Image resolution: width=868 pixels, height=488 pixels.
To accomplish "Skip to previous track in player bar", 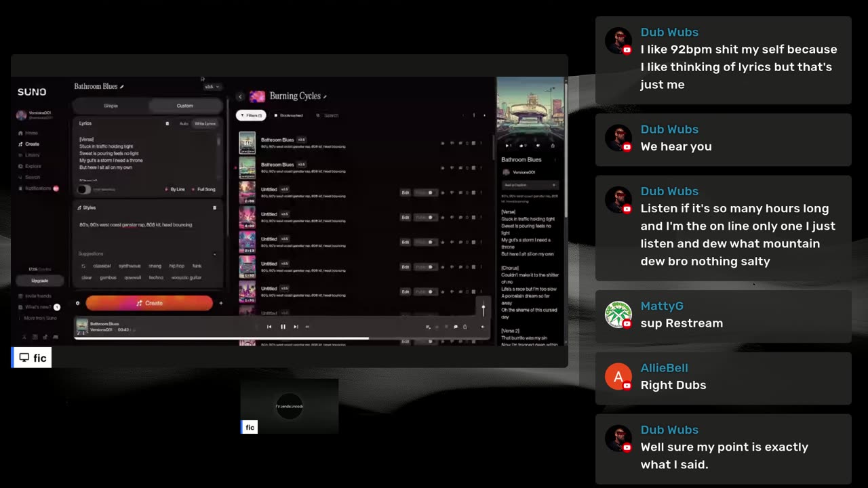I will 269,327.
